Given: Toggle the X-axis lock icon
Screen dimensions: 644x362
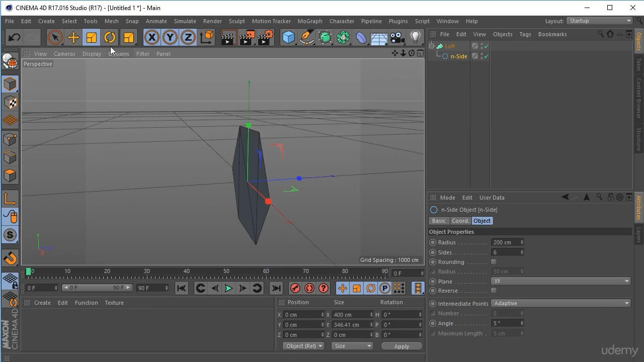Looking at the screenshot, I should 151,38.
